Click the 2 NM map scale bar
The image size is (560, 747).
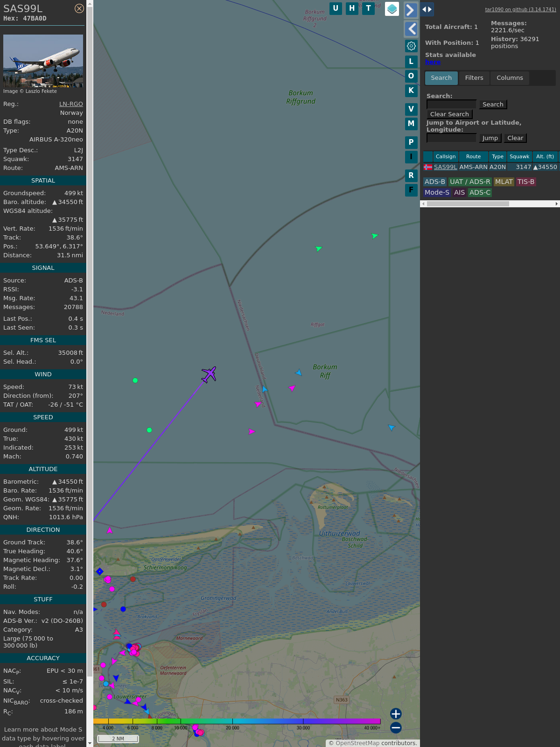pos(118,739)
